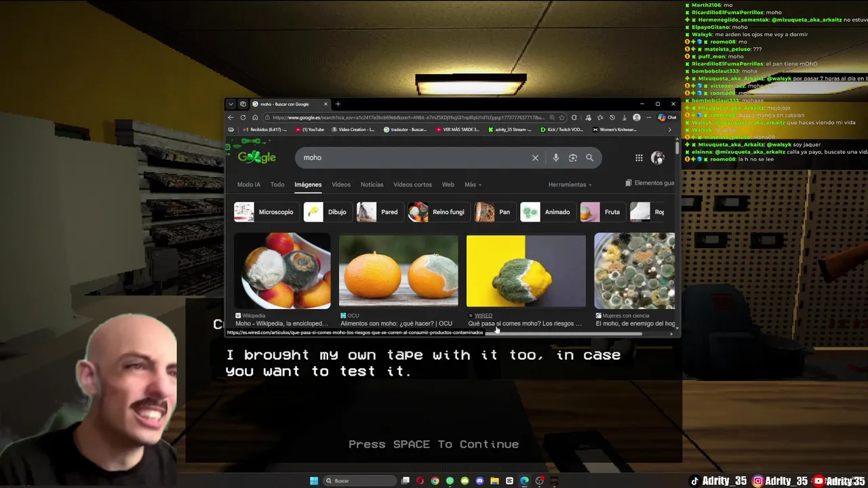
Task: Open the 'Recibidos' Gmail bookmark
Action: click(264, 129)
